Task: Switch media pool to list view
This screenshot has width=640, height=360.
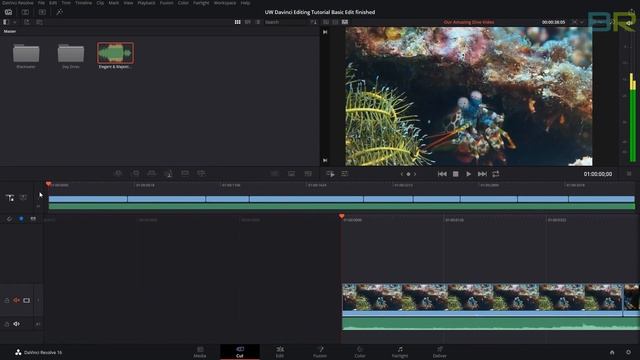Action: 258,22
